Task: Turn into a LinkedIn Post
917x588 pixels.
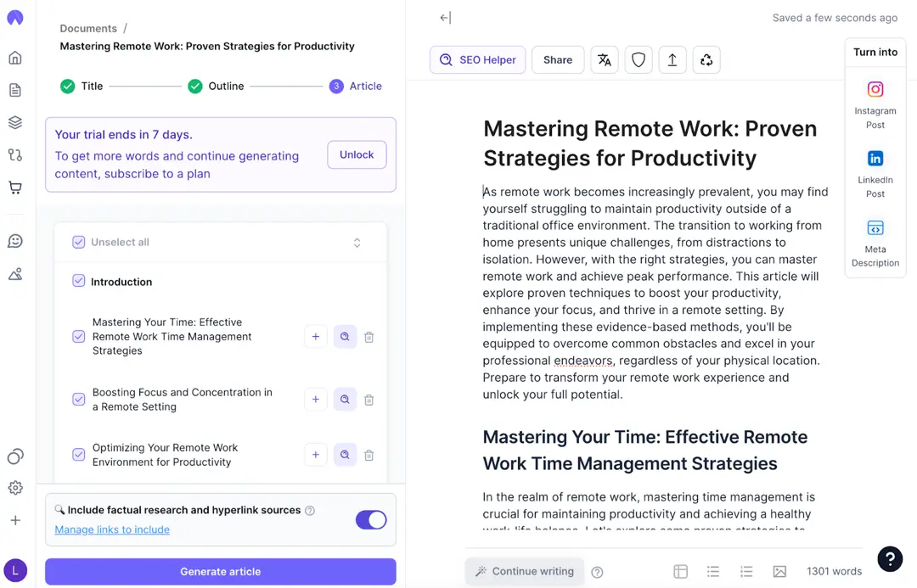Action: point(875,174)
